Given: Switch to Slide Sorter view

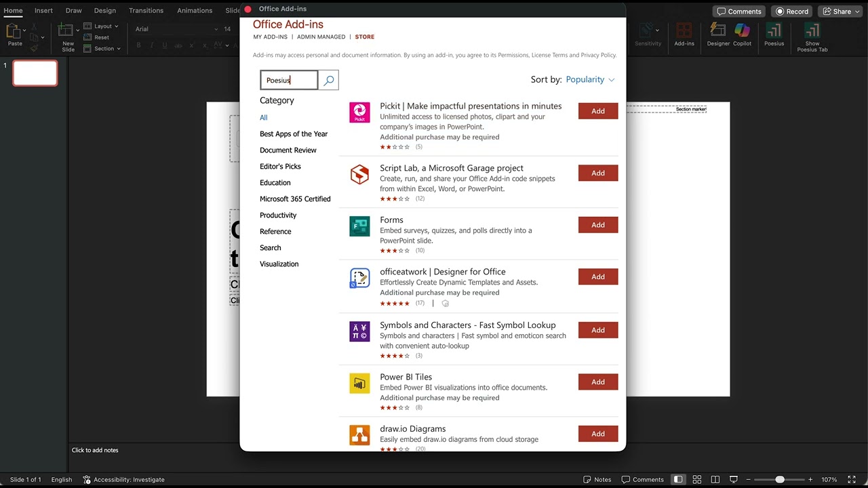Looking at the screenshot, I should [x=696, y=479].
